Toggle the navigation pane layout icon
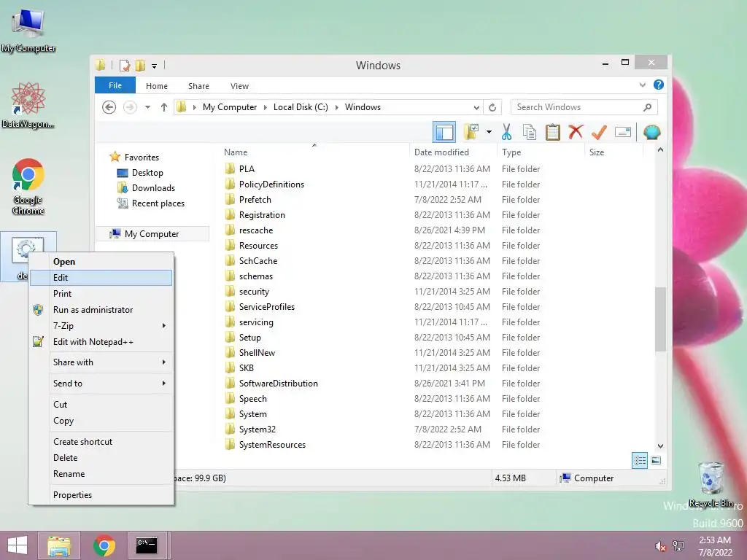The height and width of the screenshot is (560, 747). click(444, 133)
